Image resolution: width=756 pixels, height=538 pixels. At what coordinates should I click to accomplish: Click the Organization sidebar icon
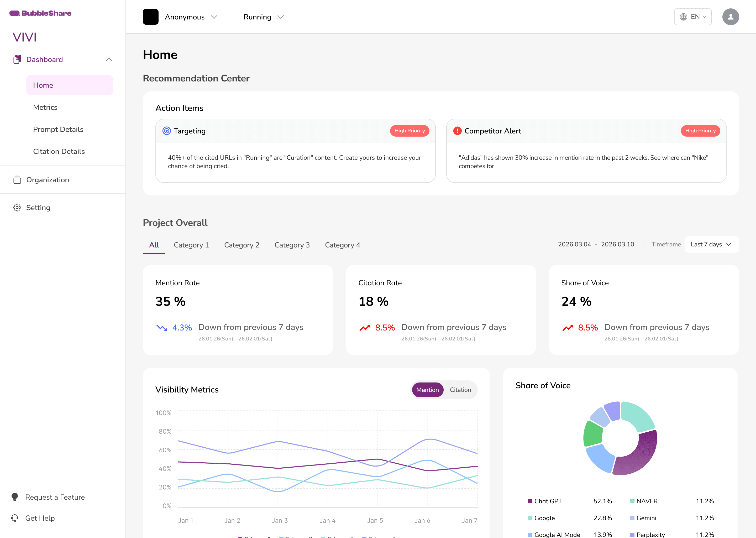(18, 180)
